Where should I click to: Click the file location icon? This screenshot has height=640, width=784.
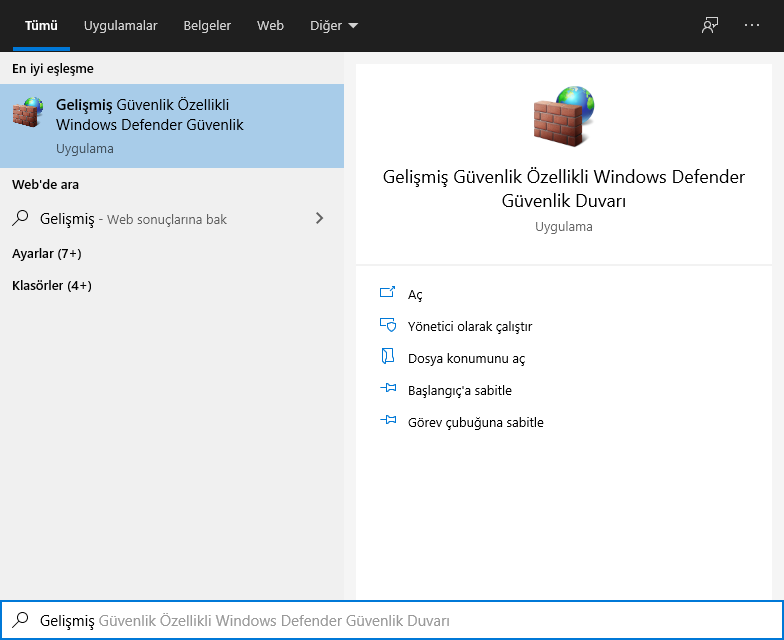coord(388,356)
